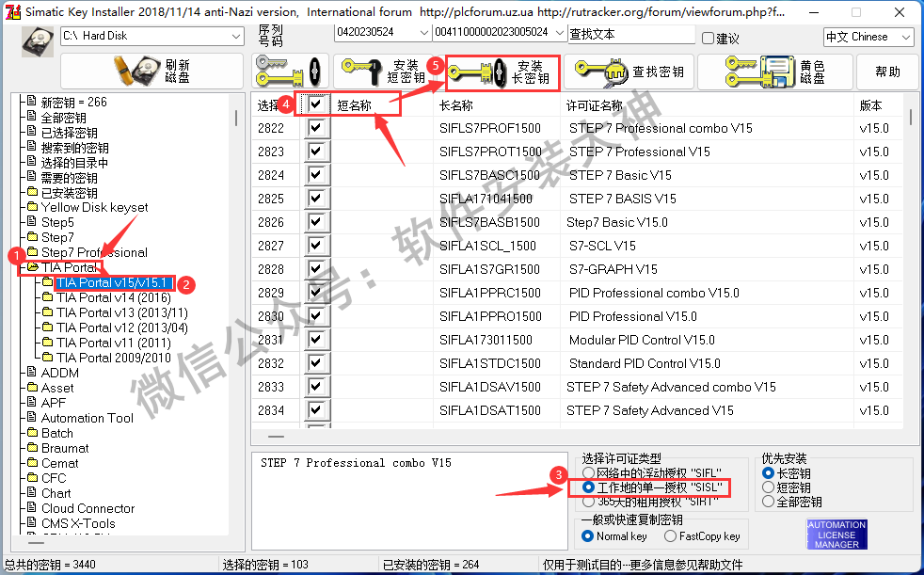
Task: Click the S7-GRAPH V15 license name cell
Action: tap(613, 269)
